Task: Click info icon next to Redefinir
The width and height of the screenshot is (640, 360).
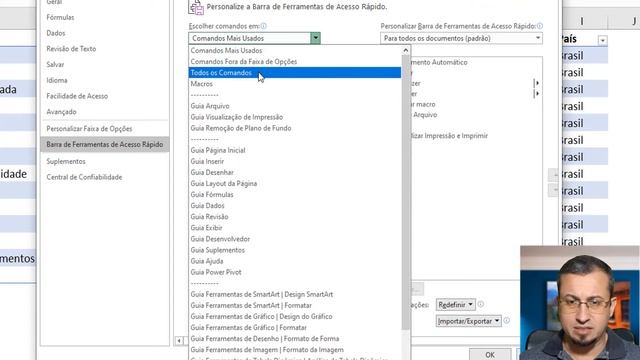Action: click(x=481, y=304)
